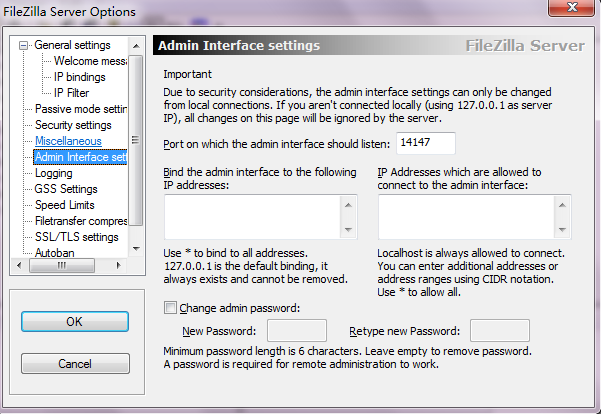601x414 pixels.
Task: Open the Welcome message settings page
Action: point(89,61)
